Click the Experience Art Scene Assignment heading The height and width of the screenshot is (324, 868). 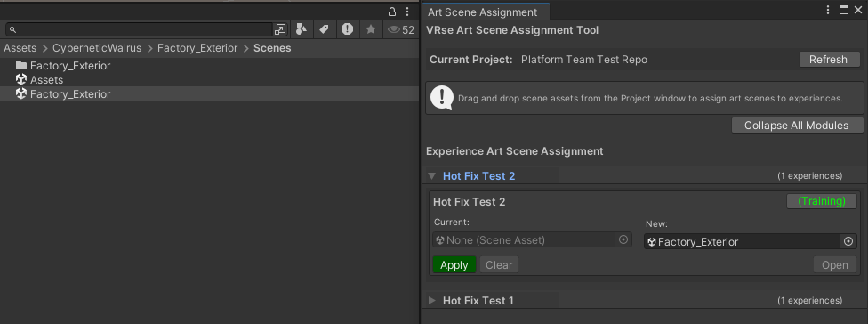[514, 150]
